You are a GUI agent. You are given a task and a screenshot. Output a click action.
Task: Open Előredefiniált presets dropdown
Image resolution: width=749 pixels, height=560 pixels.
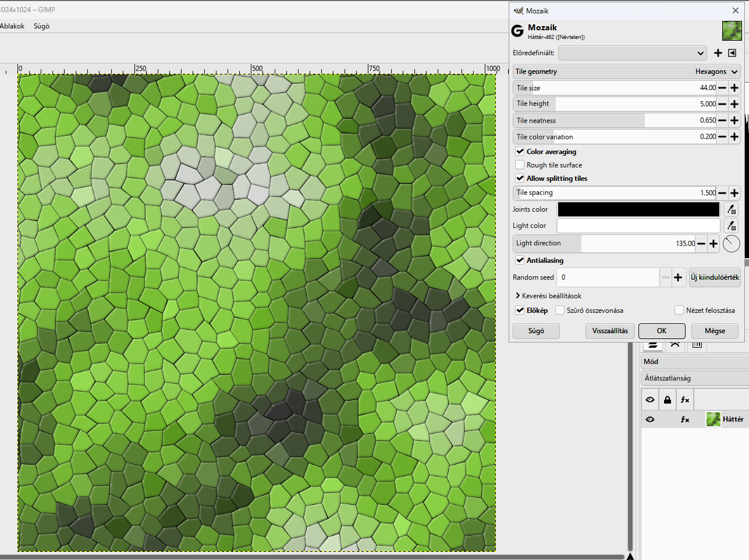[633, 53]
